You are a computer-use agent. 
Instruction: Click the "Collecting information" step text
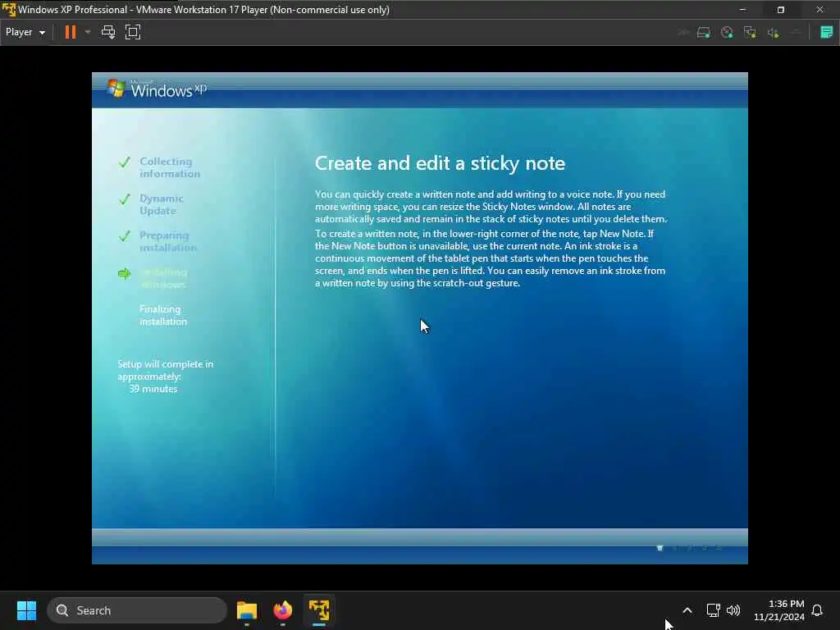(x=170, y=167)
